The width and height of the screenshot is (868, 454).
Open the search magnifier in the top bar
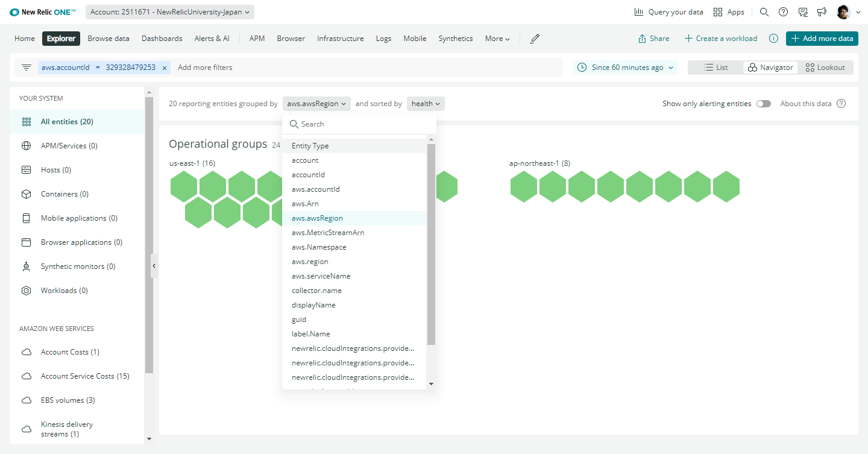coord(764,12)
